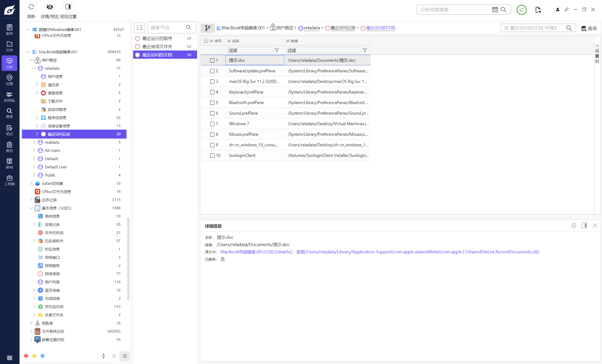Click the 用户痕迹 breadcrumb item

point(281,28)
